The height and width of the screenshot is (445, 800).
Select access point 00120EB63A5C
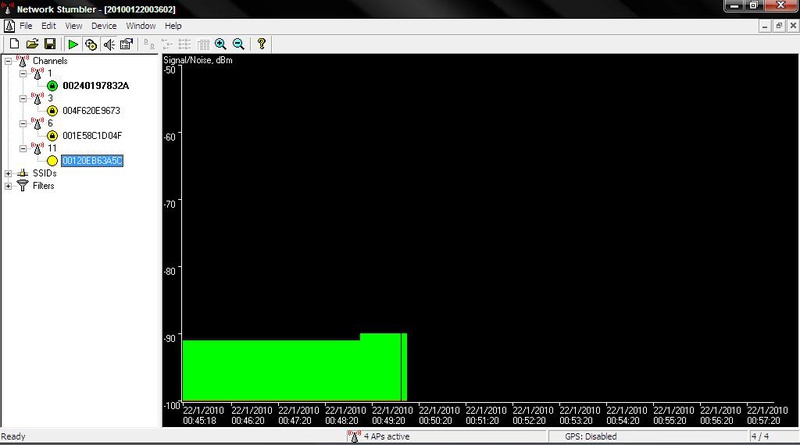click(92, 161)
